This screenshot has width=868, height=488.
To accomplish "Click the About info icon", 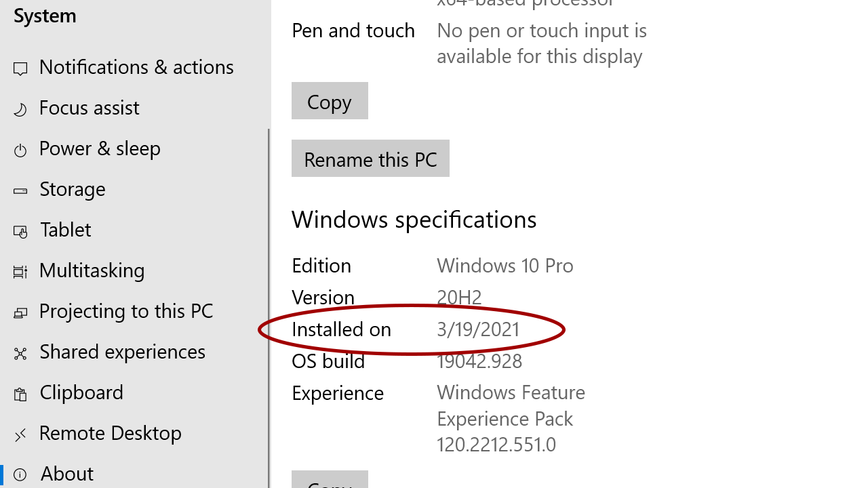I will click(20, 474).
